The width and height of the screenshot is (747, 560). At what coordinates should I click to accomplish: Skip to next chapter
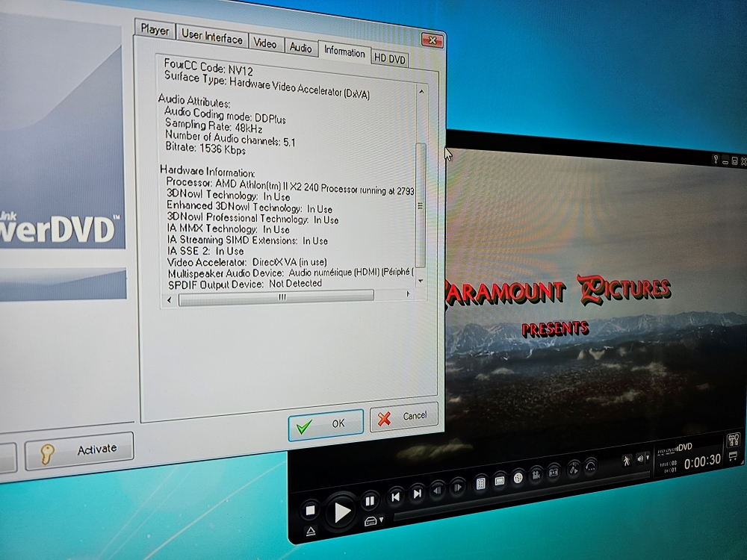pos(418,494)
